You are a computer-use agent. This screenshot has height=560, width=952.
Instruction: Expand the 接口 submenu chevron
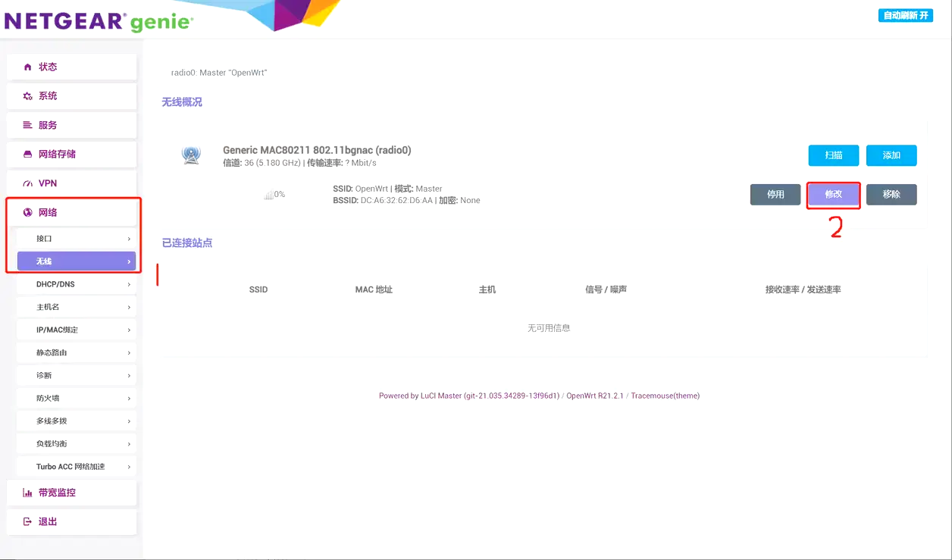coord(129,239)
